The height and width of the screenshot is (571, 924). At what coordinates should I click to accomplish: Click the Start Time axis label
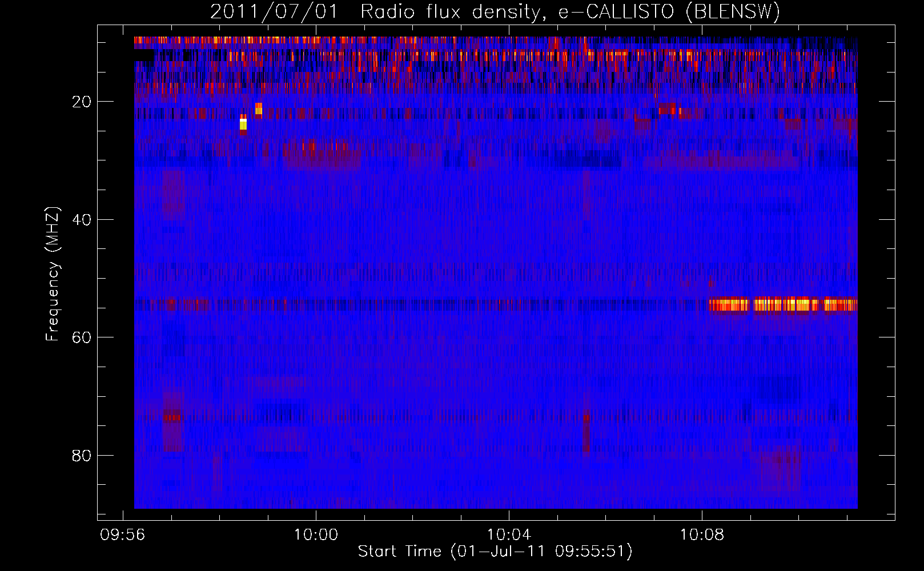(x=495, y=551)
